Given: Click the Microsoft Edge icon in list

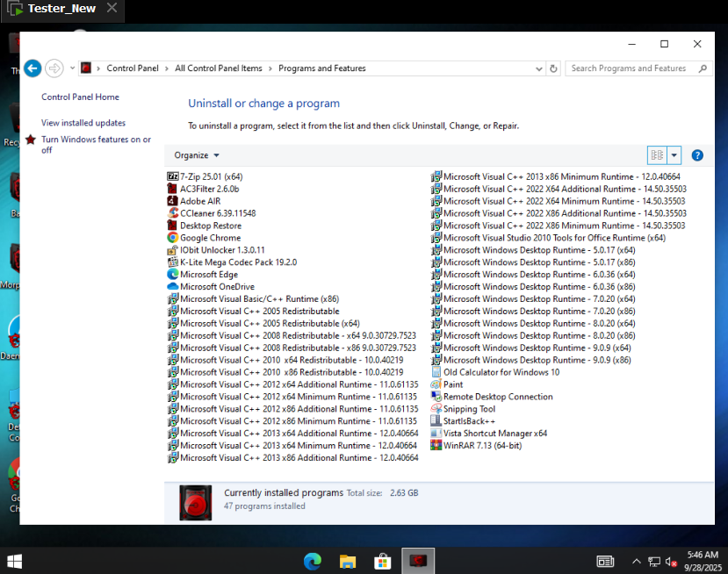Looking at the screenshot, I should [173, 274].
